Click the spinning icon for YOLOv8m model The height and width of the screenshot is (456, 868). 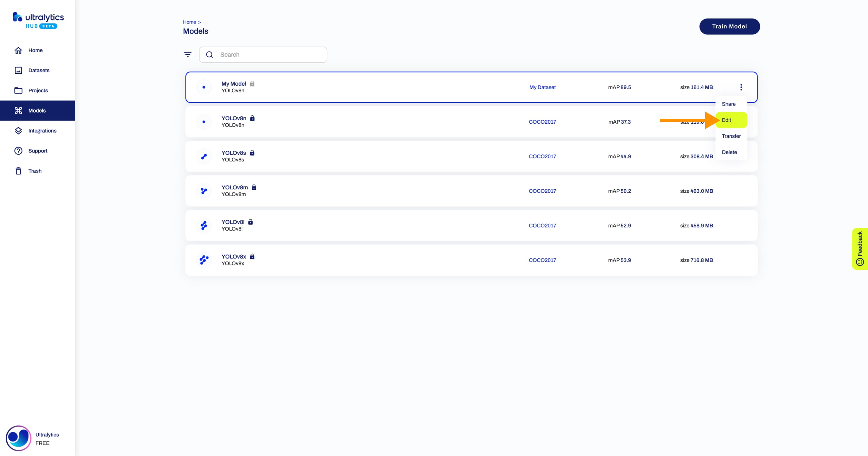pyautogui.click(x=203, y=191)
